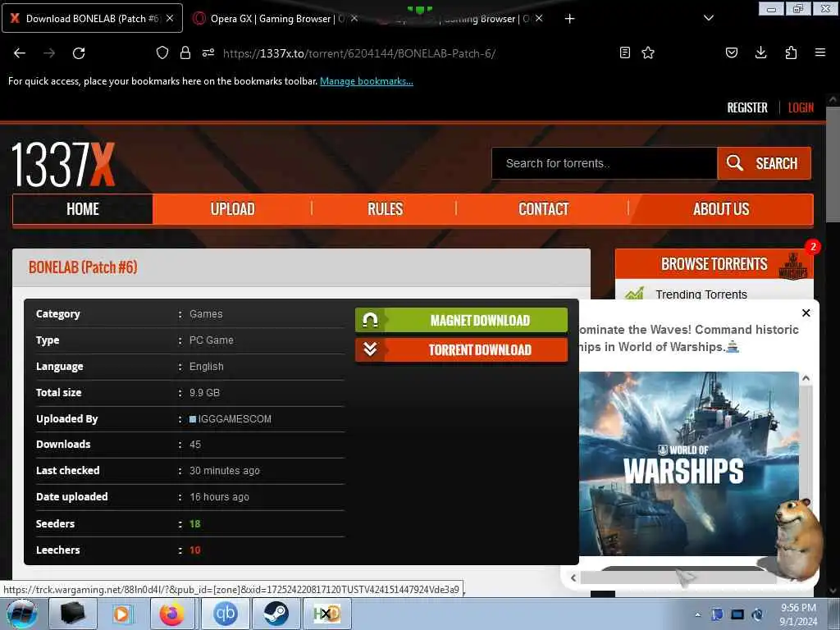Open the downloads arrow icon

[x=760, y=52]
